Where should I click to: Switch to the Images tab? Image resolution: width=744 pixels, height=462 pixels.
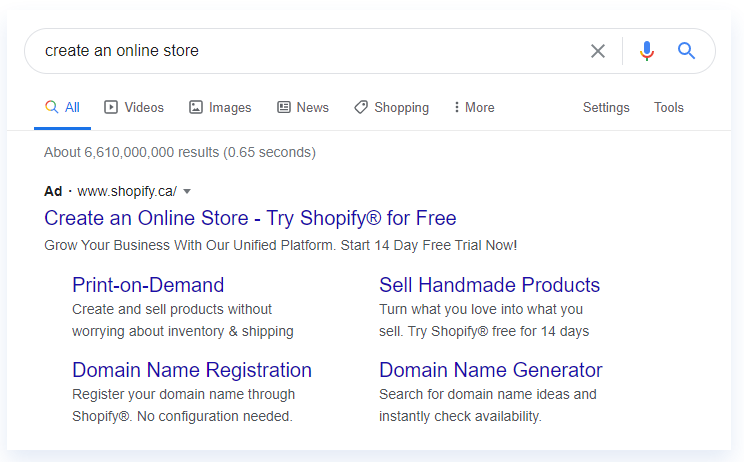[220, 108]
